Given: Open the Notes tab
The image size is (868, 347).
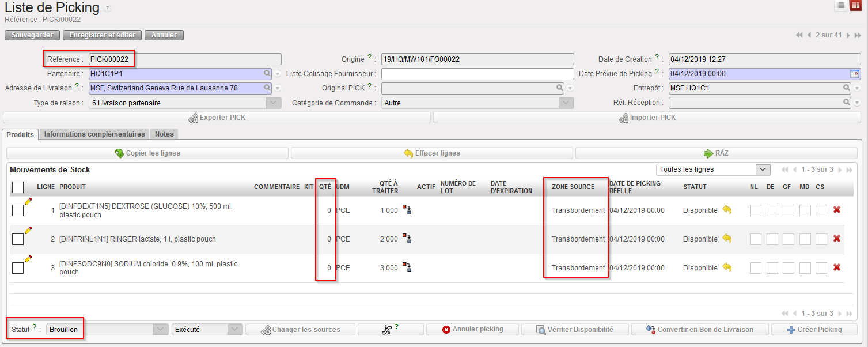Looking at the screenshot, I should point(164,134).
